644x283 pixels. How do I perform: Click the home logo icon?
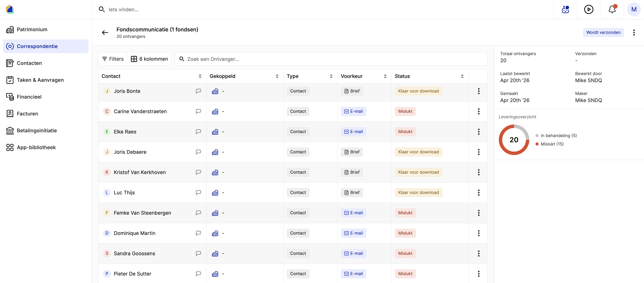click(x=10, y=9)
